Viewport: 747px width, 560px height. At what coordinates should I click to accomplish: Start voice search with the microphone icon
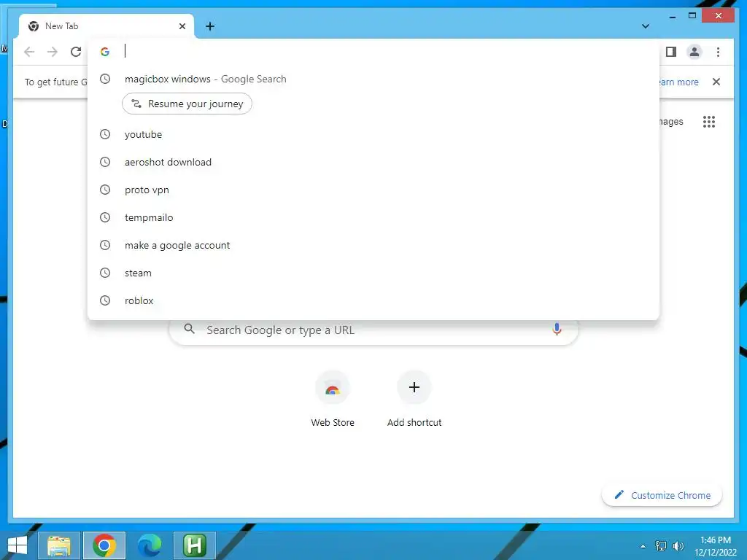(x=556, y=329)
